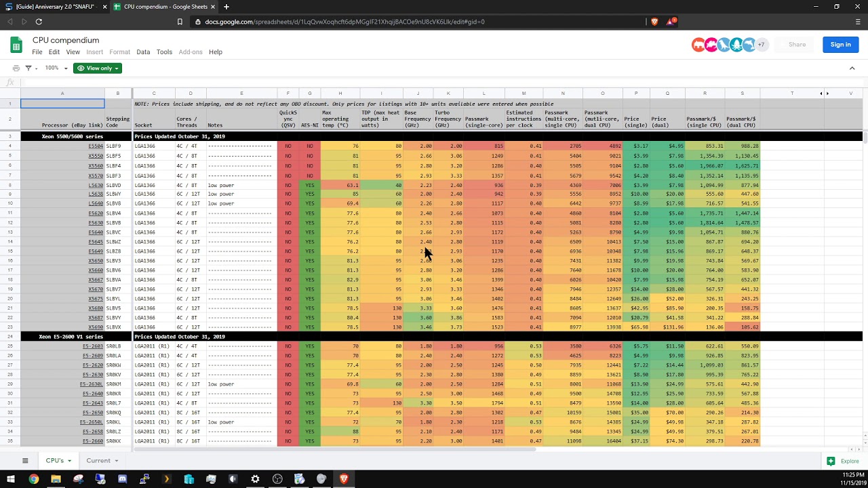Select column header A
Image resolution: width=868 pixels, height=488 pixels.
coord(62,94)
